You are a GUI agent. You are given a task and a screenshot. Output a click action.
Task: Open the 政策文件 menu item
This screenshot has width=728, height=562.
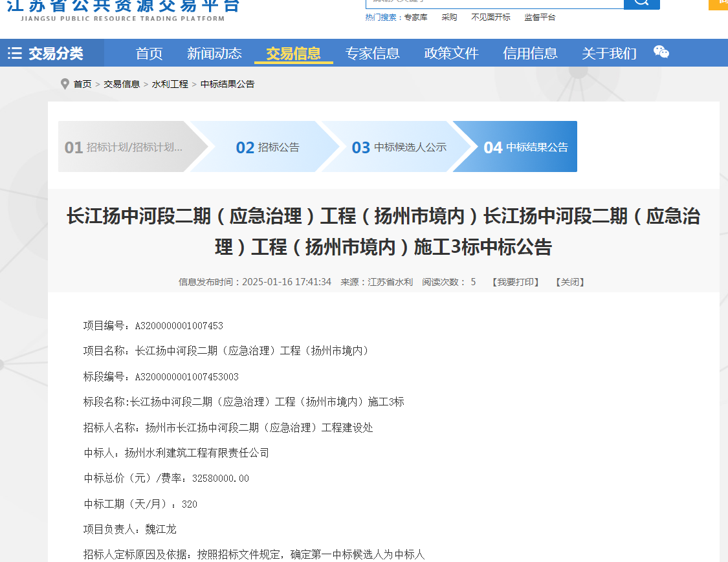click(x=451, y=53)
